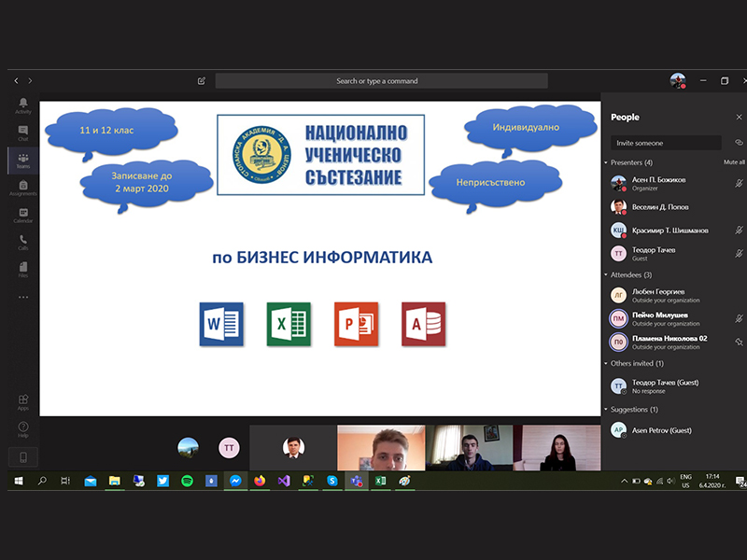Click the 'Индивидуално' cloud

[529, 130]
